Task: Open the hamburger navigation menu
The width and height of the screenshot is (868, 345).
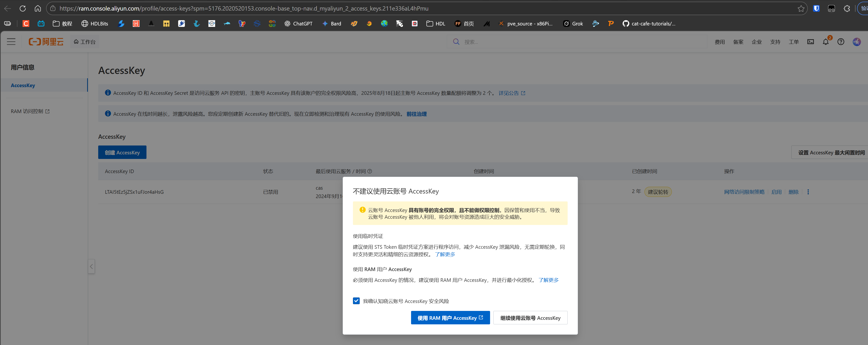Action: tap(11, 42)
